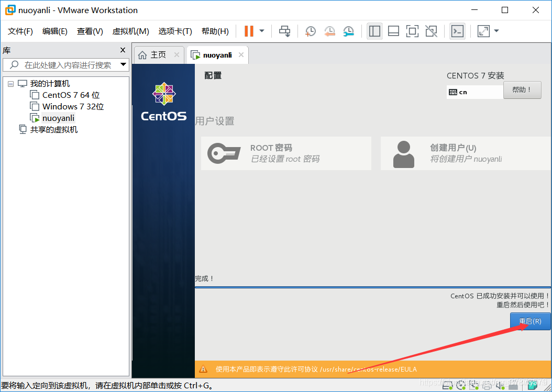Click the Send Ctrl+Alt+Del toolbar icon
The image size is (552, 392).
click(284, 31)
